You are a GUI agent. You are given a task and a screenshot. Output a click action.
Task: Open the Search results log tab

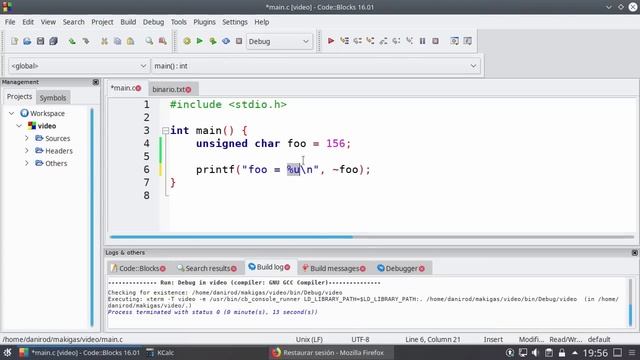point(207,268)
